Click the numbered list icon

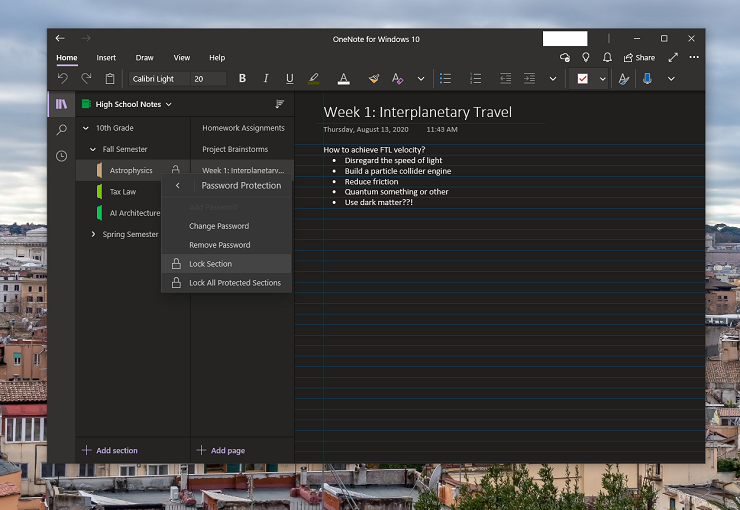475,78
